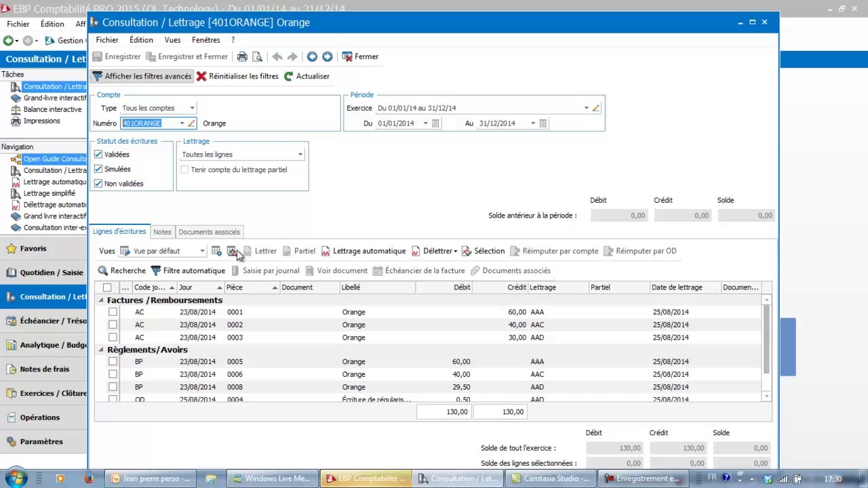Screen dimensions: 868x488
Task: Toggle the Filtre automatique tool
Action: [x=188, y=270]
